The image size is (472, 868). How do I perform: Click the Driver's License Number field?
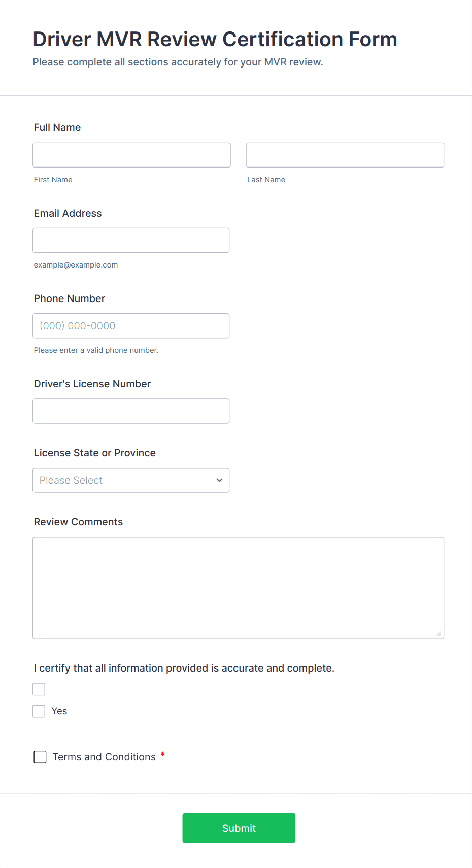[131, 411]
